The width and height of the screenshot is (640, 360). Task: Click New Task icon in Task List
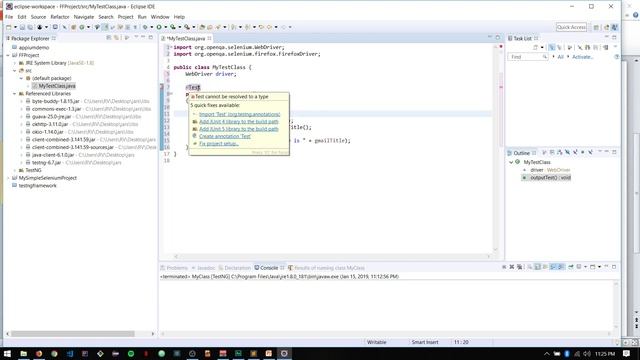click(x=536, y=47)
